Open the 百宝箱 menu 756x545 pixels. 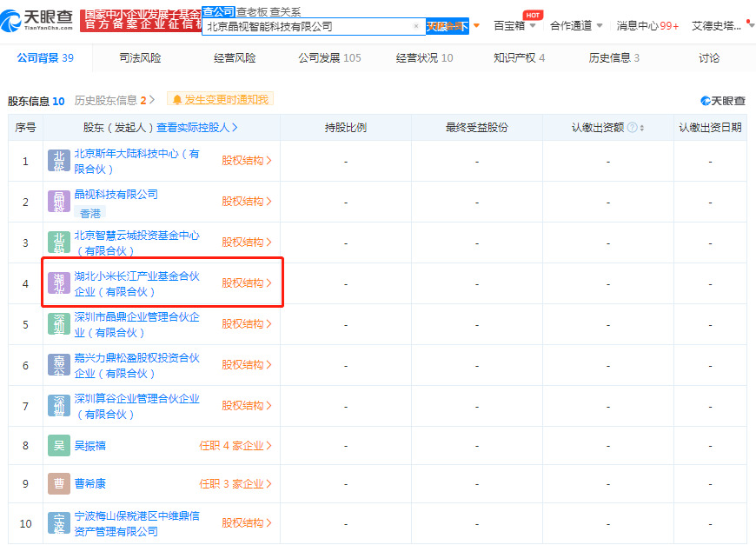514,25
